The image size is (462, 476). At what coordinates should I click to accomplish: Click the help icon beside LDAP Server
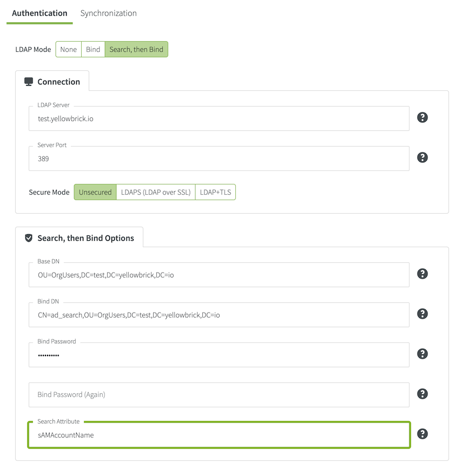click(x=423, y=117)
